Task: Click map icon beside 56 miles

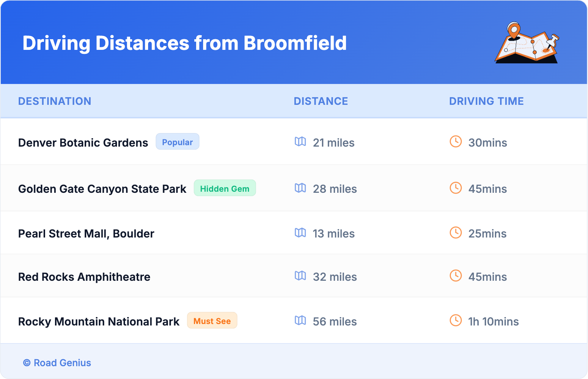Action: 300,321
